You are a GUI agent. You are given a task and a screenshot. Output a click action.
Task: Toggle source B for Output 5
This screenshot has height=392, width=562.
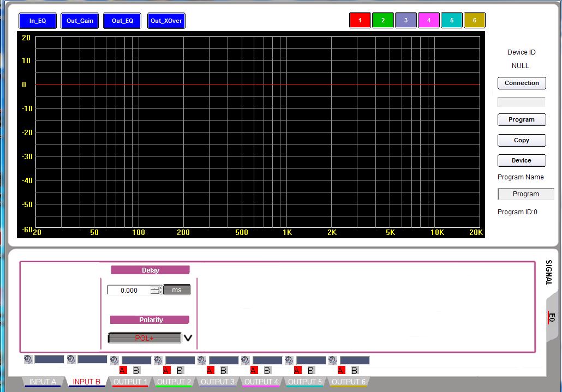click(x=311, y=370)
